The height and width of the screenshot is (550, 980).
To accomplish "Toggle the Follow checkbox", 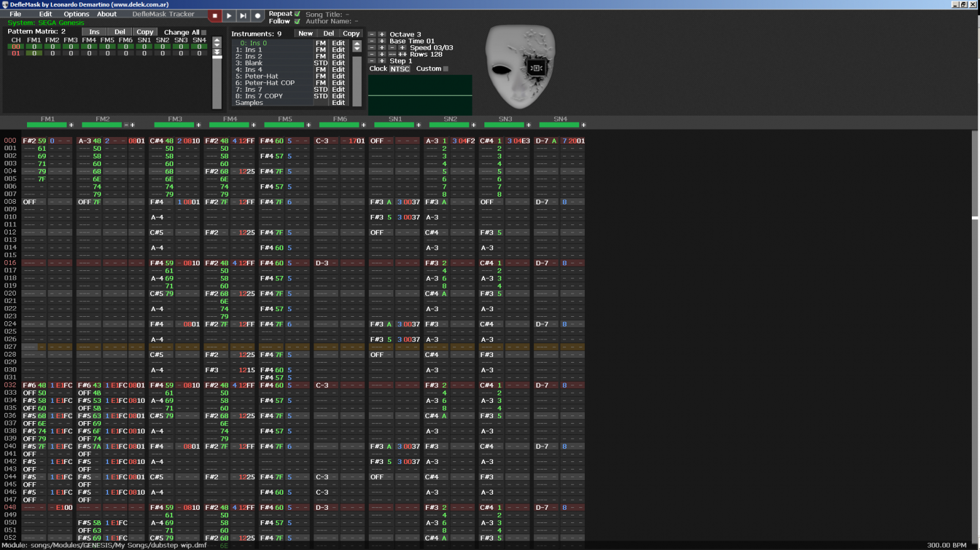I will [298, 21].
